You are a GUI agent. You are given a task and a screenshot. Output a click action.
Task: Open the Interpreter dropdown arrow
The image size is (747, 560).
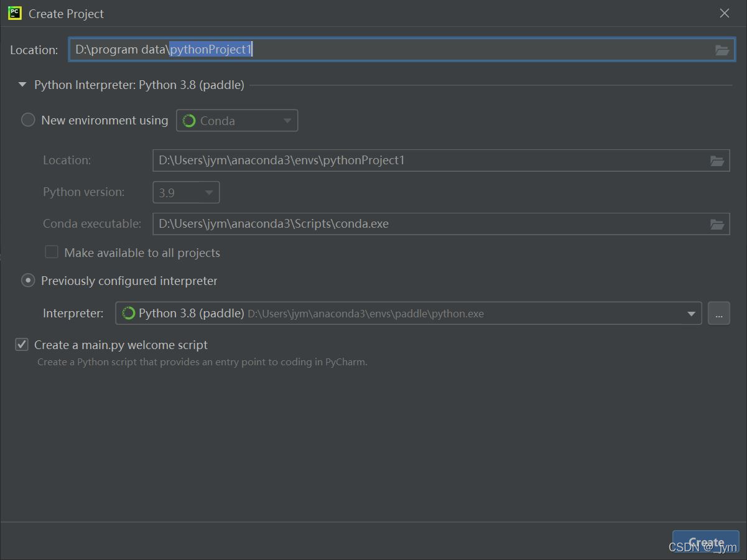(691, 314)
